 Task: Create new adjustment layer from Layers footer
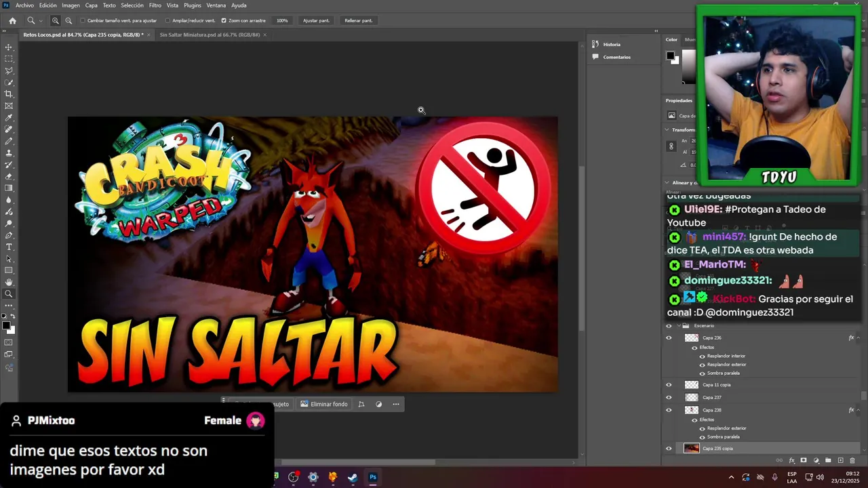pos(816,461)
